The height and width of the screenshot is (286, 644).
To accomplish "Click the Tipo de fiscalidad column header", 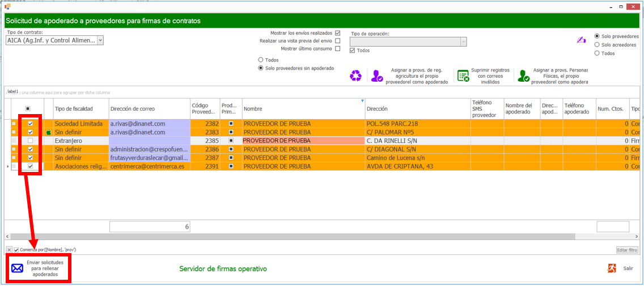I will [x=80, y=109].
